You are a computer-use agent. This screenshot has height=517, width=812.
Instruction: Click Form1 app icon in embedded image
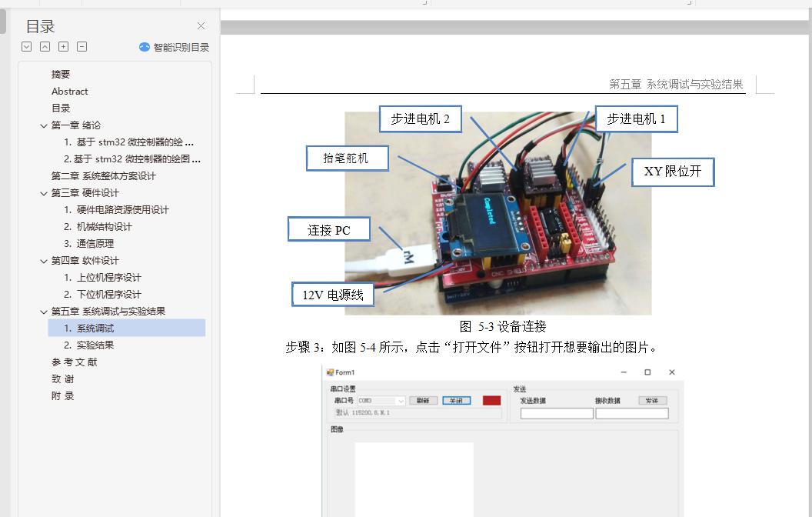[330, 372]
